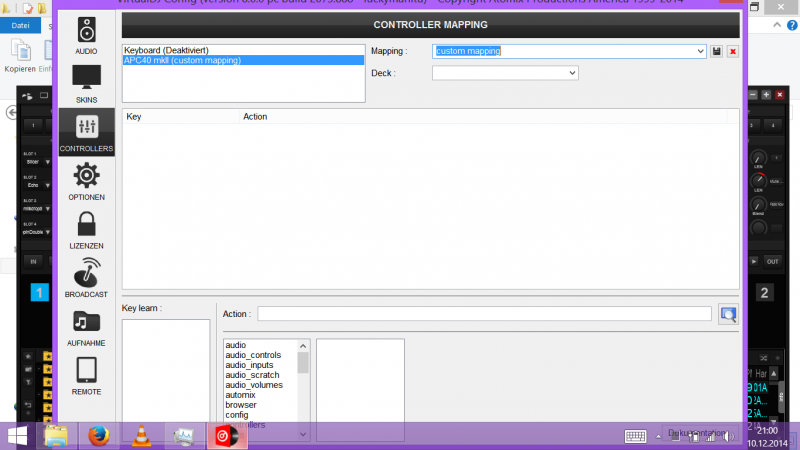Open the Optionen settings section

[86, 181]
